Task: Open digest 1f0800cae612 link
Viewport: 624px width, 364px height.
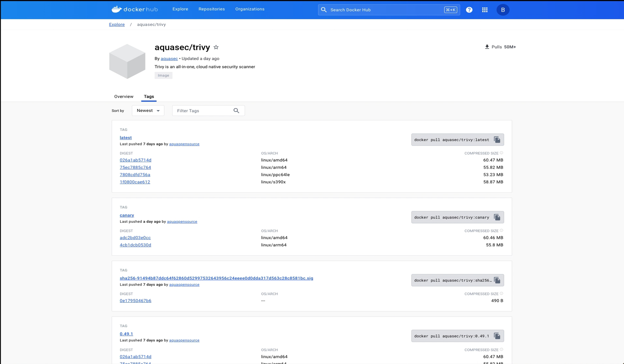Action: tap(135, 182)
